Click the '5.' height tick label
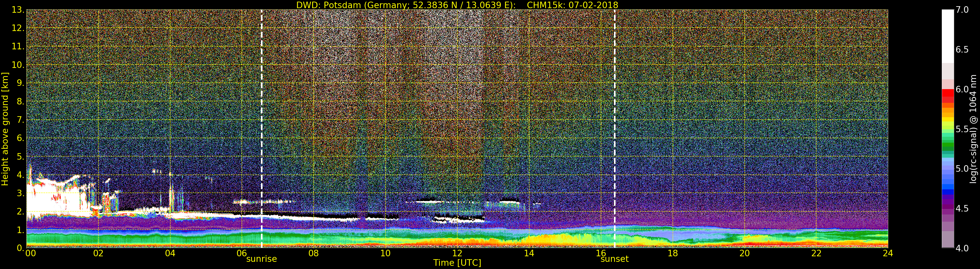The height and width of the screenshot is (269, 980). [21, 156]
